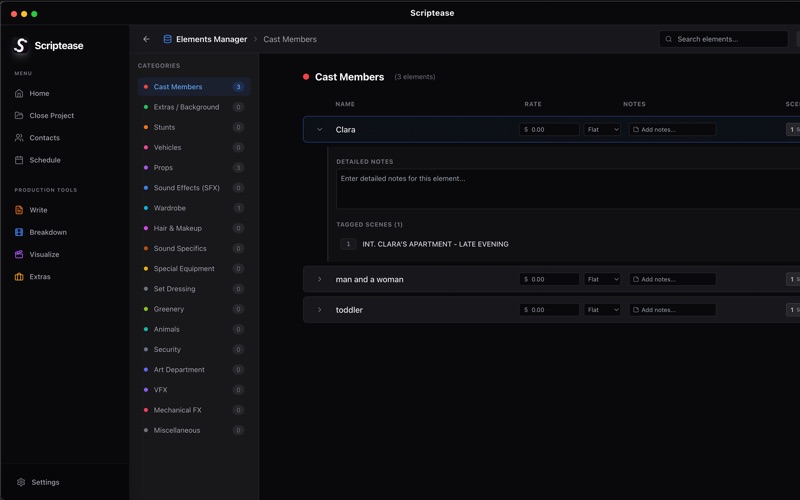Viewport: 800px width, 500px height.
Task: Click the search magnifier icon
Action: point(668,39)
